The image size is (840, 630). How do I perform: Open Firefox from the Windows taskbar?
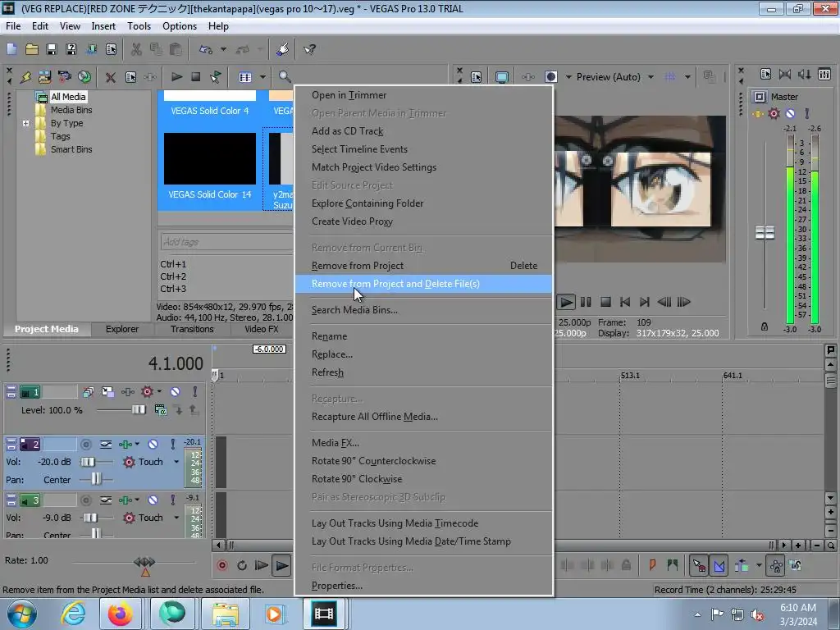120,614
